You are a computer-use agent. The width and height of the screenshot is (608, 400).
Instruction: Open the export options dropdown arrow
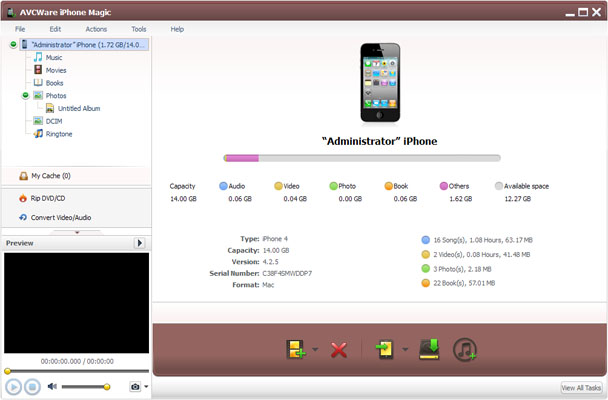[405, 349]
